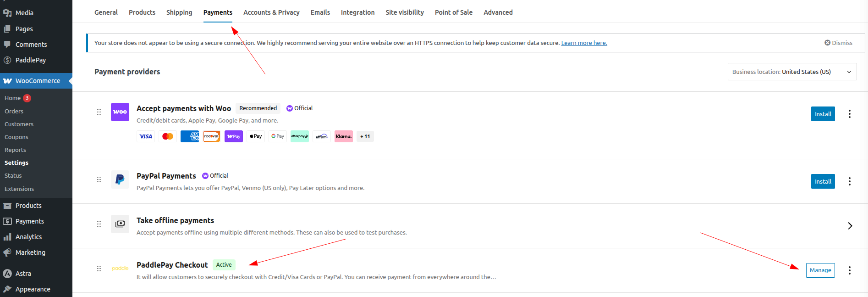
Task: Open the Shipping settings tab
Action: 179,12
